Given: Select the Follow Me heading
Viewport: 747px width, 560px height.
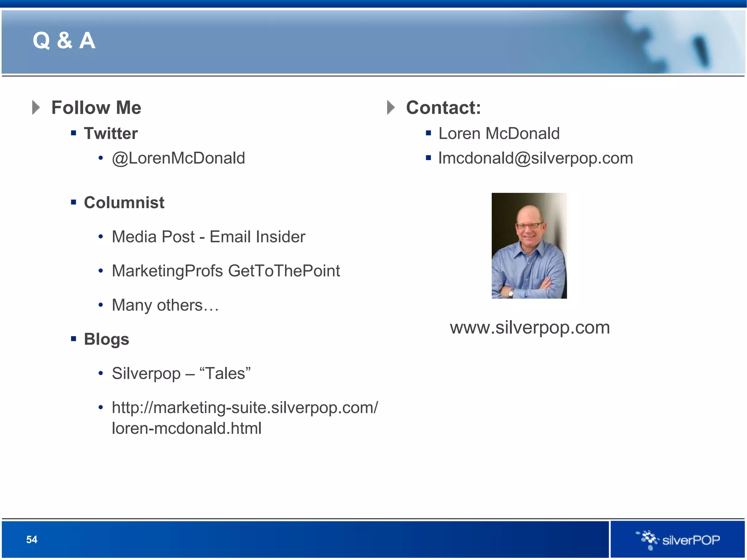Looking at the screenshot, I should (x=96, y=108).
